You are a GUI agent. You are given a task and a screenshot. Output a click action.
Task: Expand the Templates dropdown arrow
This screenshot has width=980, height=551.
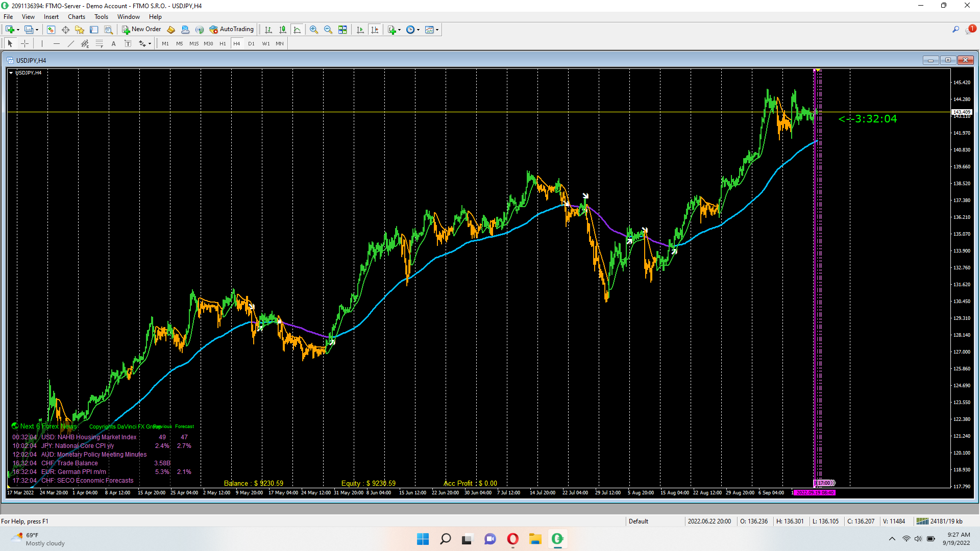(x=437, y=30)
